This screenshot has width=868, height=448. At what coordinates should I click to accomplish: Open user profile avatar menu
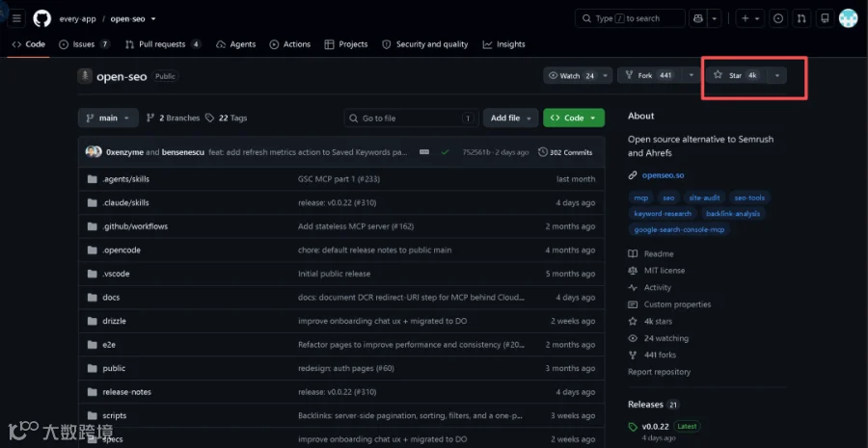click(x=848, y=19)
